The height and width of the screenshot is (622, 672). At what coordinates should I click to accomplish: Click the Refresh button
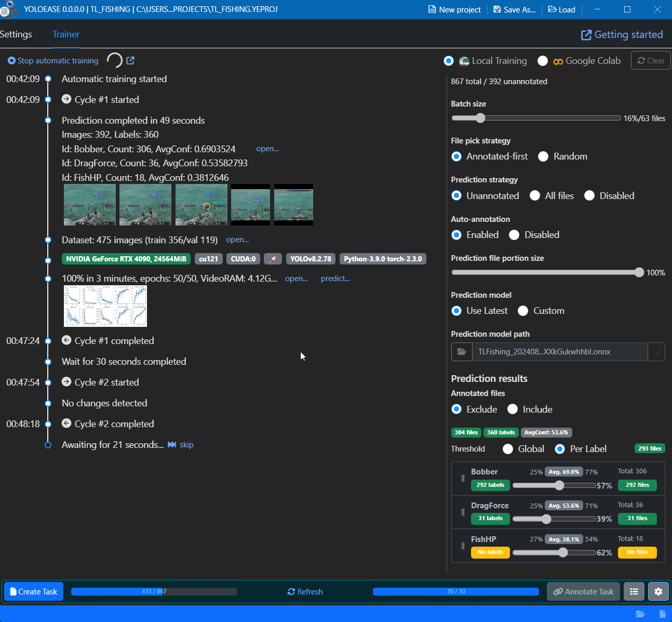[305, 592]
